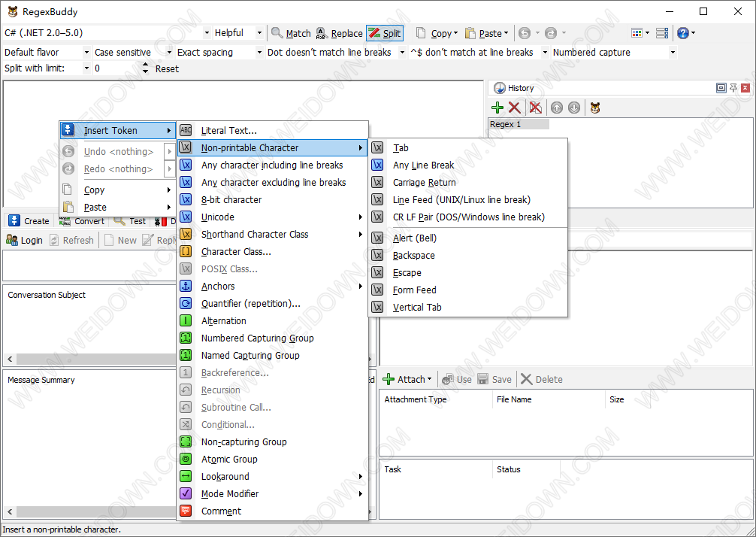Toggle Split mode button
This screenshot has width=756, height=537.
(384, 33)
